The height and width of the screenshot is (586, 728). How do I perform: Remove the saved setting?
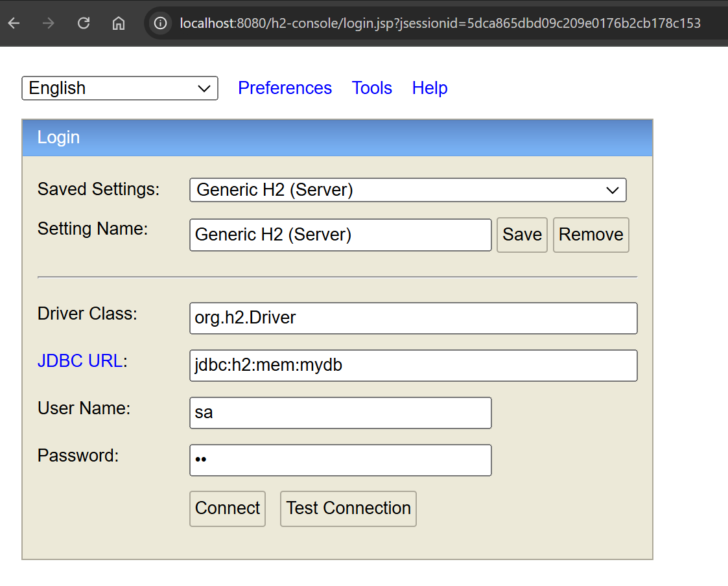tap(591, 235)
